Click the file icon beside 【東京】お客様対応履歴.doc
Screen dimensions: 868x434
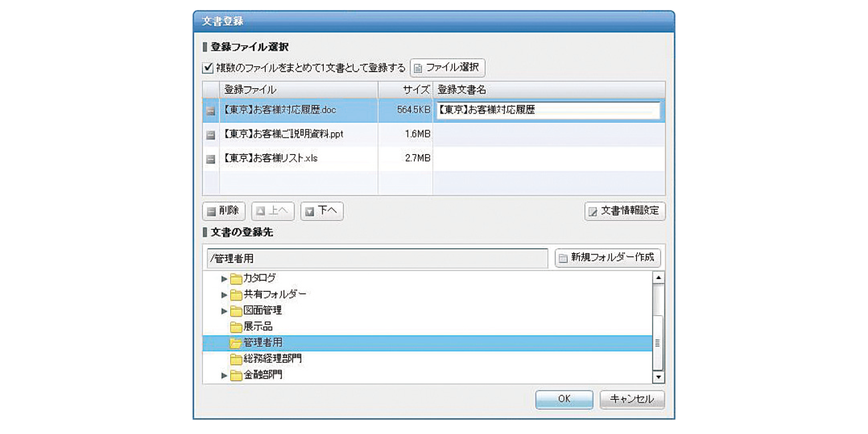[x=209, y=111]
